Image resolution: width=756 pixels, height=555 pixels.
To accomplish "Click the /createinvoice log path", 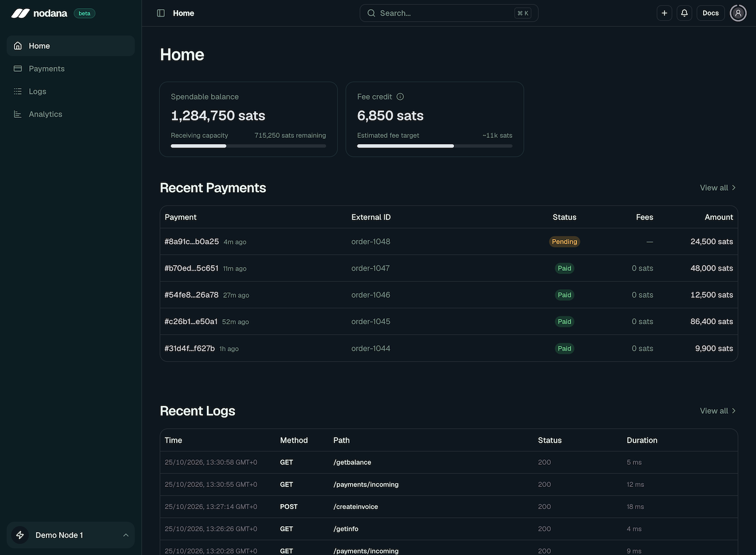I will pyautogui.click(x=356, y=507).
